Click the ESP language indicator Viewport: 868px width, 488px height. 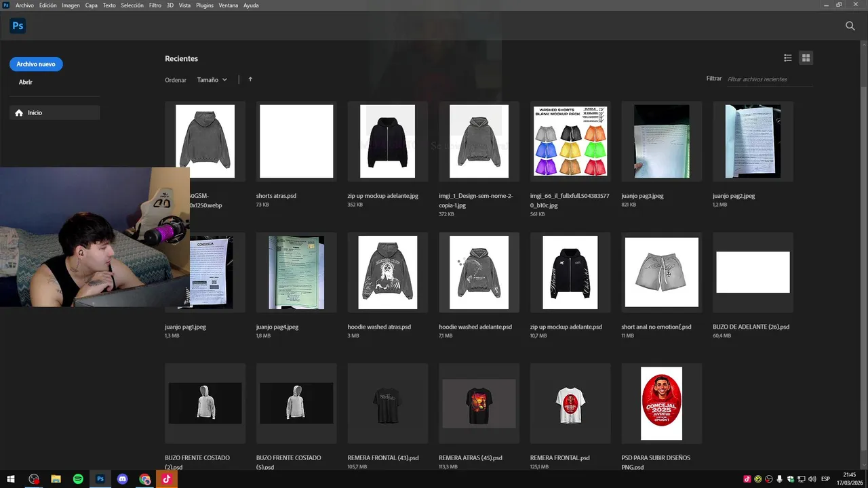825,479
